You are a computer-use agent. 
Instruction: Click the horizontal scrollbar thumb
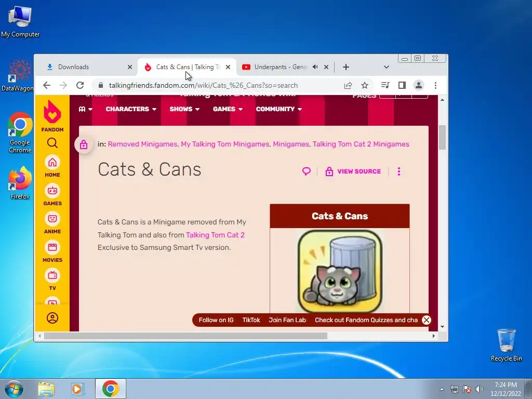click(x=185, y=336)
